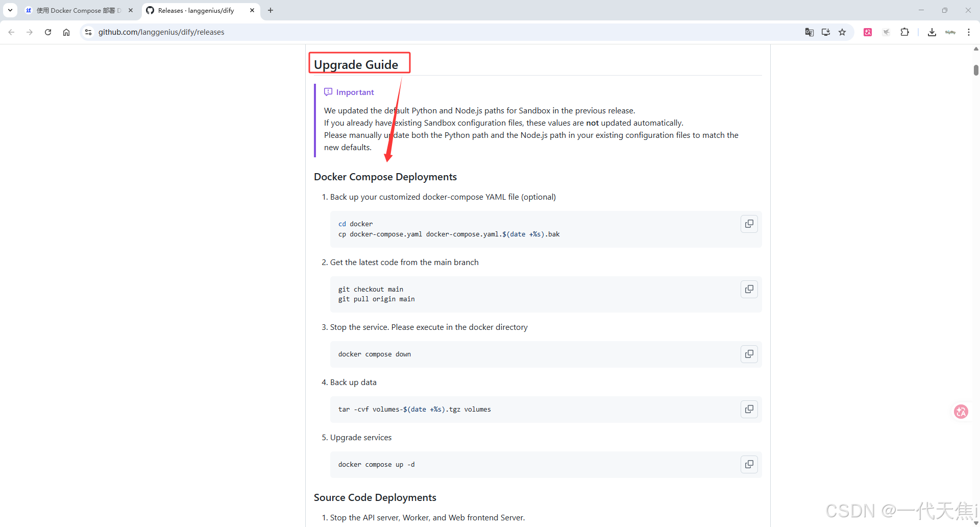980x527 pixels.
Task: Click the 'docker compose up -d' code text
Action: click(x=377, y=465)
